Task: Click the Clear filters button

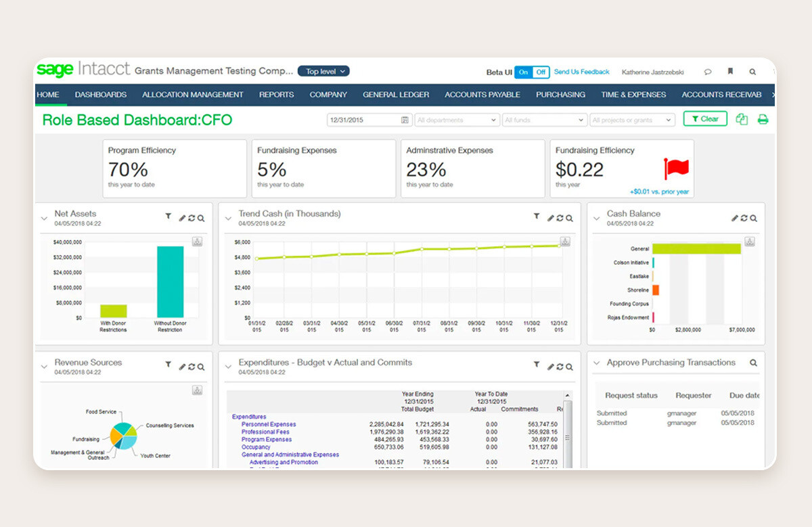Action: click(x=705, y=119)
